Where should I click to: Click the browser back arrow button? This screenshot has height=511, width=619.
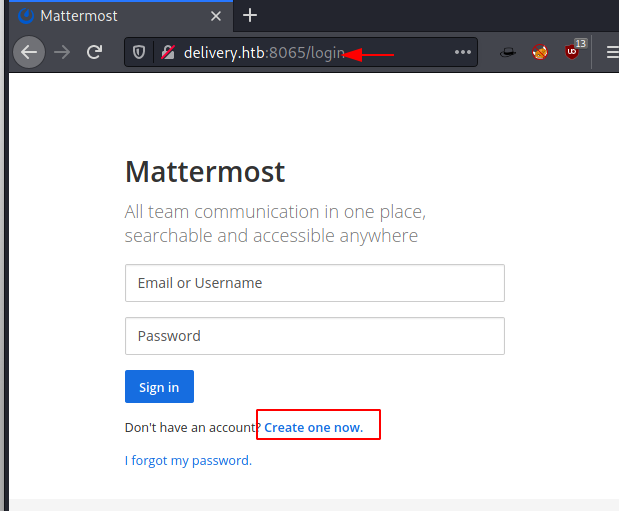pyautogui.click(x=29, y=52)
